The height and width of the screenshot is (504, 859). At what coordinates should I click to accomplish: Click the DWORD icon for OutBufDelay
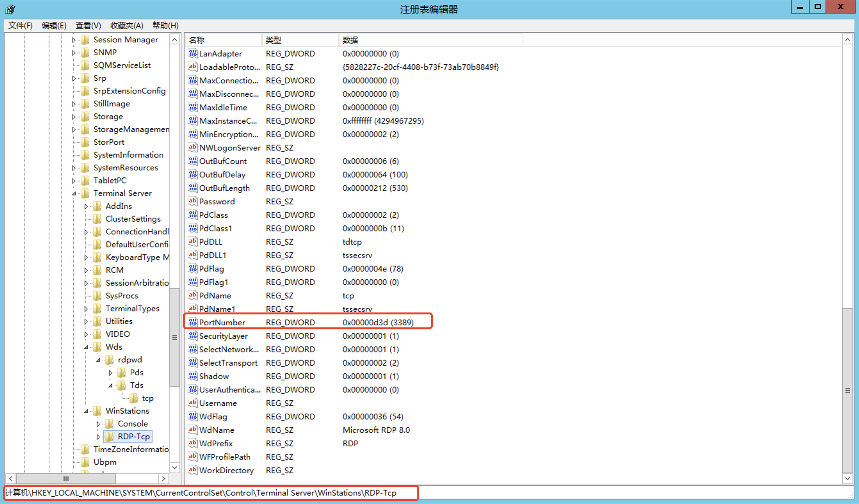pyautogui.click(x=192, y=174)
